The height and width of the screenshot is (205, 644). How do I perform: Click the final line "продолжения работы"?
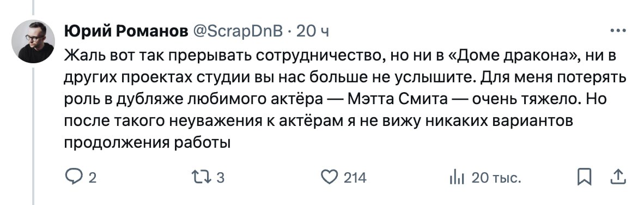pyautogui.click(x=147, y=142)
